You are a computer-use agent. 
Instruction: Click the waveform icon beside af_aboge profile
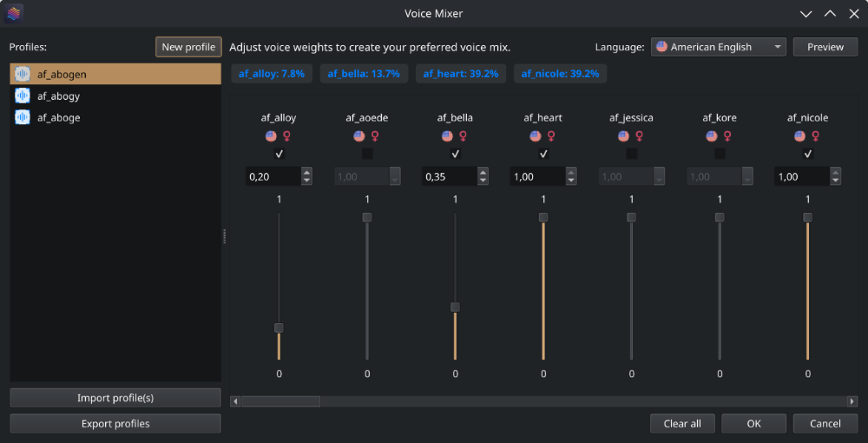(23, 117)
